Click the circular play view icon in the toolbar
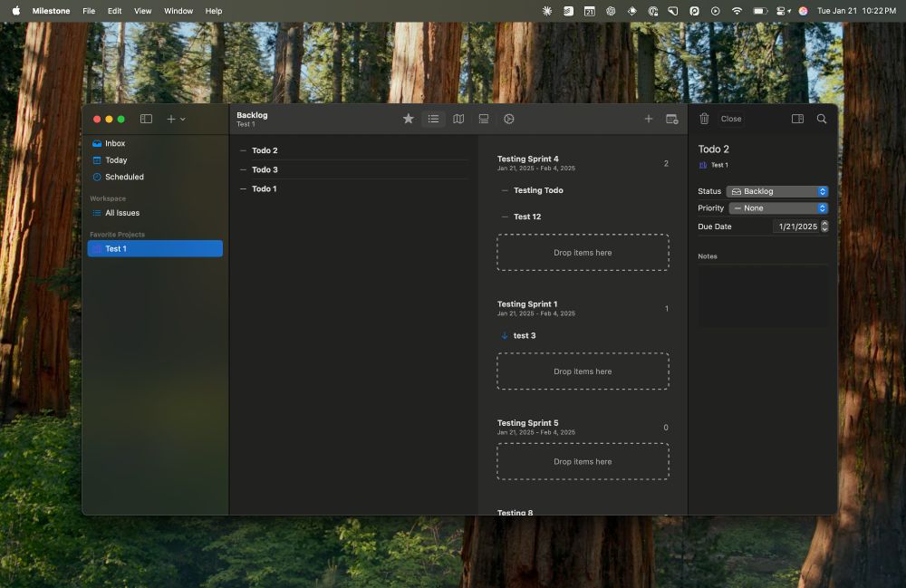This screenshot has width=906, height=588. click(x=509, y=119)
